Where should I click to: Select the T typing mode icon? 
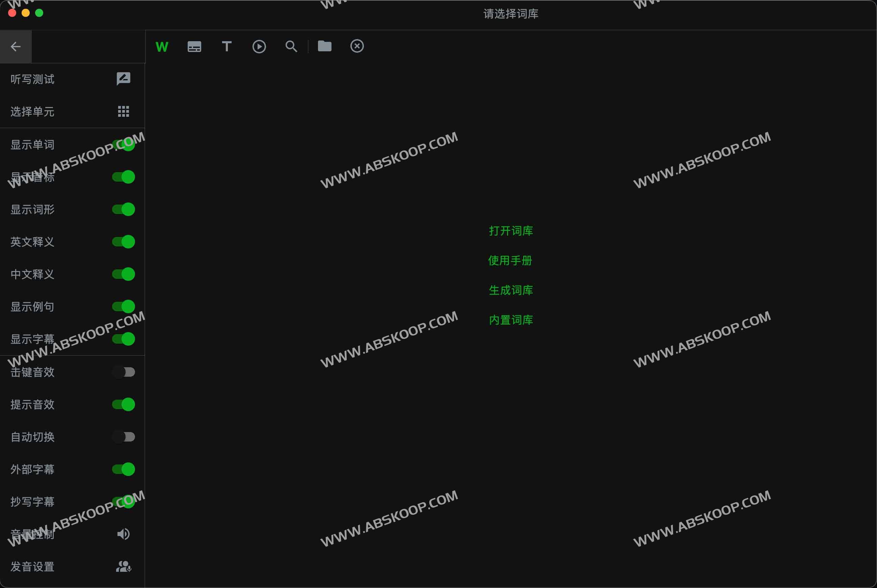tap(227, 46)
